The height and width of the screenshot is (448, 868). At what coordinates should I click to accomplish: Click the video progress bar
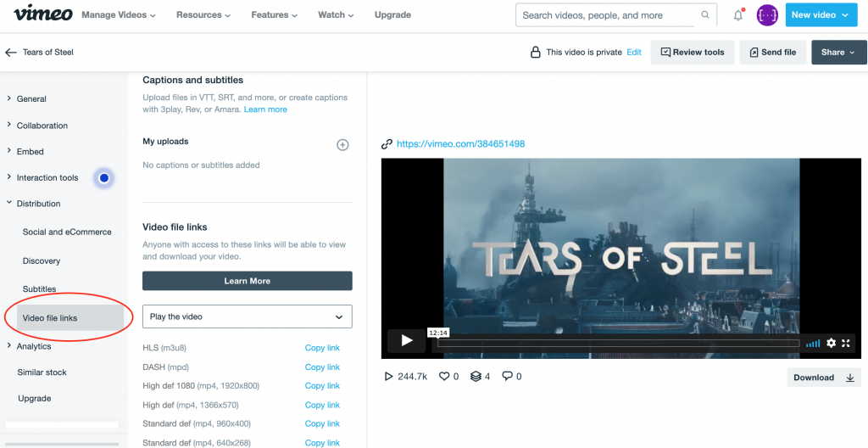(x=617, y=344)
